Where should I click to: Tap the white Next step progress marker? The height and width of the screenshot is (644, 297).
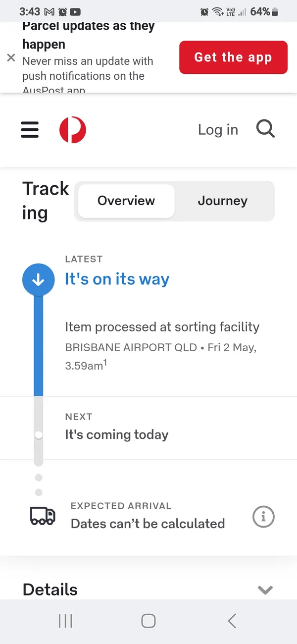click(39, 435)
